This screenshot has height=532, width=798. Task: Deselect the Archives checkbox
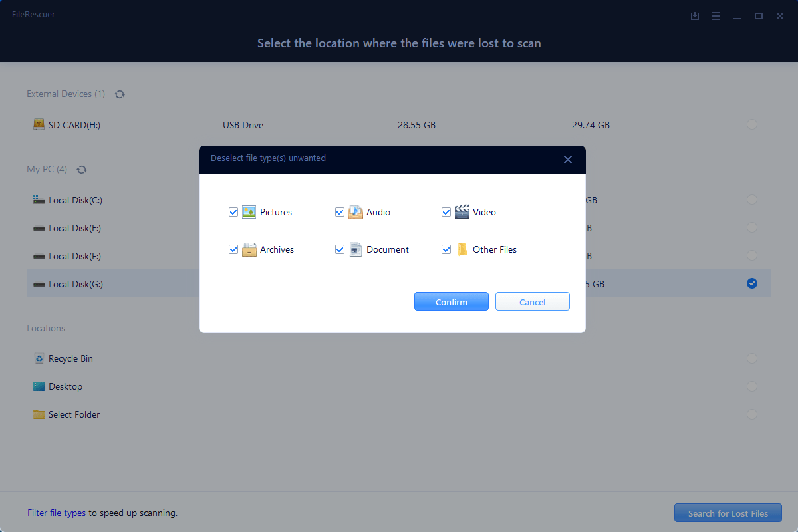(233, 249)
